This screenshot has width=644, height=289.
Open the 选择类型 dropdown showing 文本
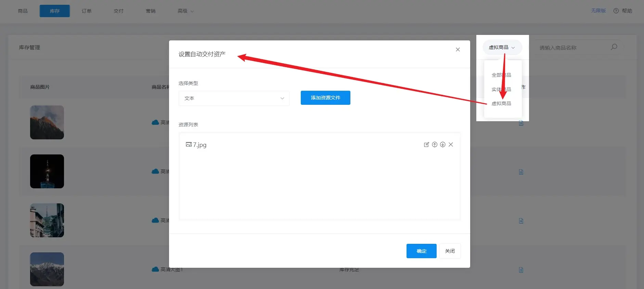coord(234,98)
